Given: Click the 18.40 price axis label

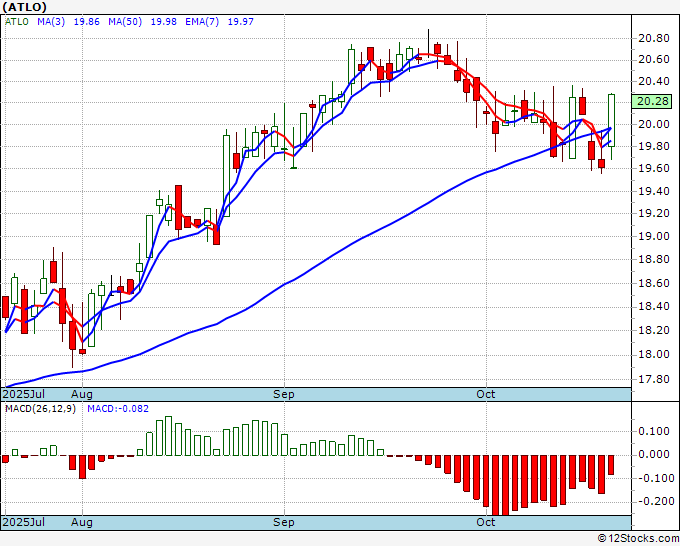Looking at the screenshot, I should (x=654, y=307).
